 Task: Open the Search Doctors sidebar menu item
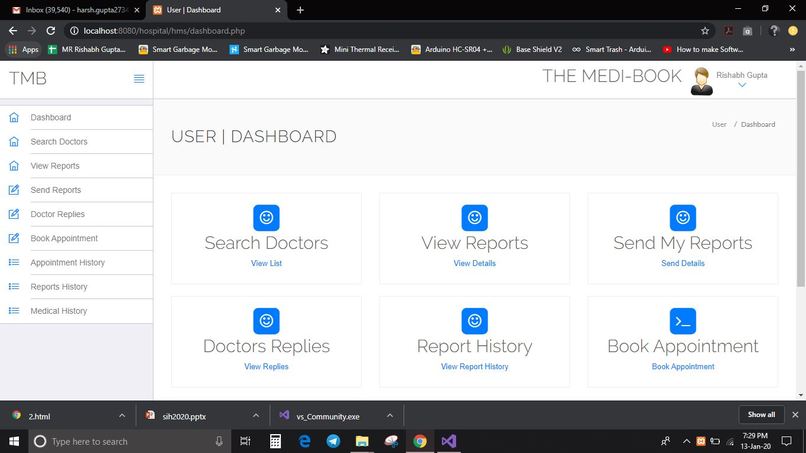[77, 141]
